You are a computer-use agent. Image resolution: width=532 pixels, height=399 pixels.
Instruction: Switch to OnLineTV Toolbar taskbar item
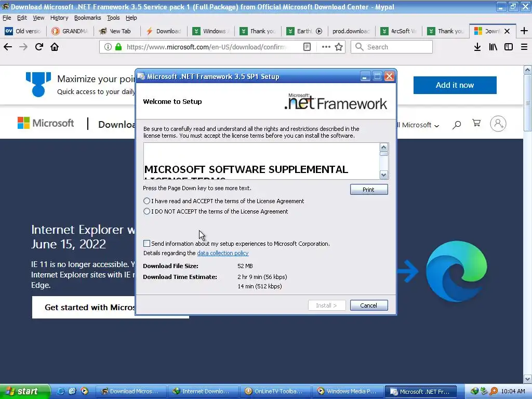pos(275,391)
